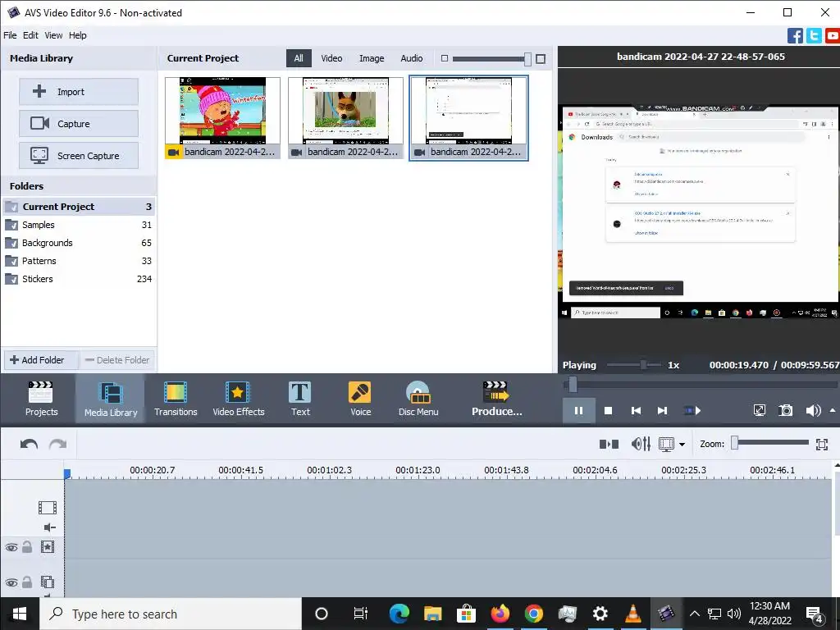The width and height of the screenshot is (840, 630).
Task: Lock the video overlay track
Action: pyautogui.click(x=27, y=546)
